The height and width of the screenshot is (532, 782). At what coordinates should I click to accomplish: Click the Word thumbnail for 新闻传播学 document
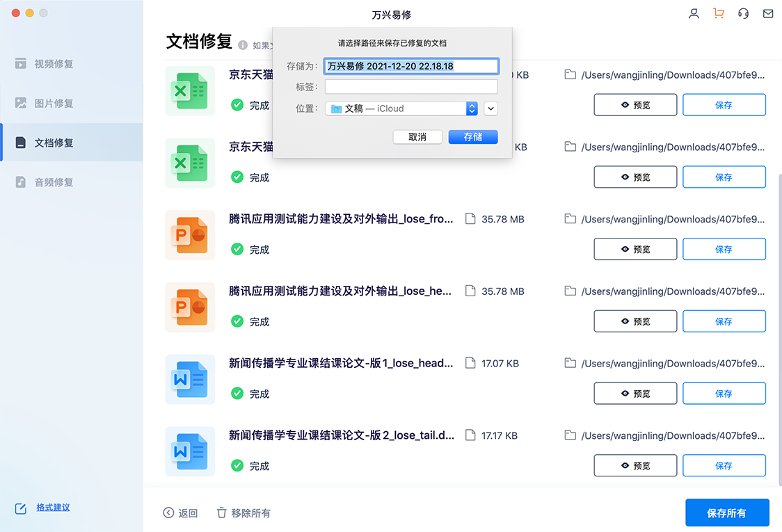click(189, 379)
